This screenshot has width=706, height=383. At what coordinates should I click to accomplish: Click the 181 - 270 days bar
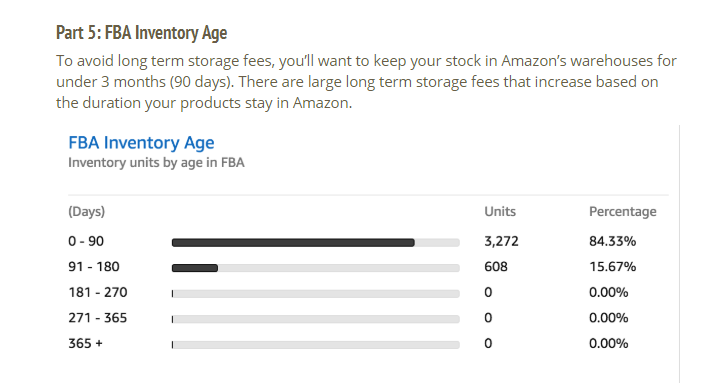click(316, 294)
